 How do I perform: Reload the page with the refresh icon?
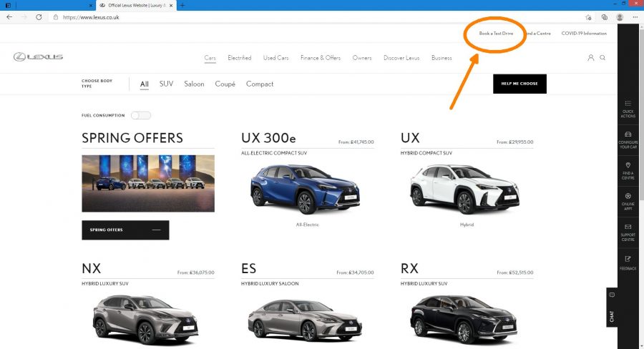coord(39,17)
